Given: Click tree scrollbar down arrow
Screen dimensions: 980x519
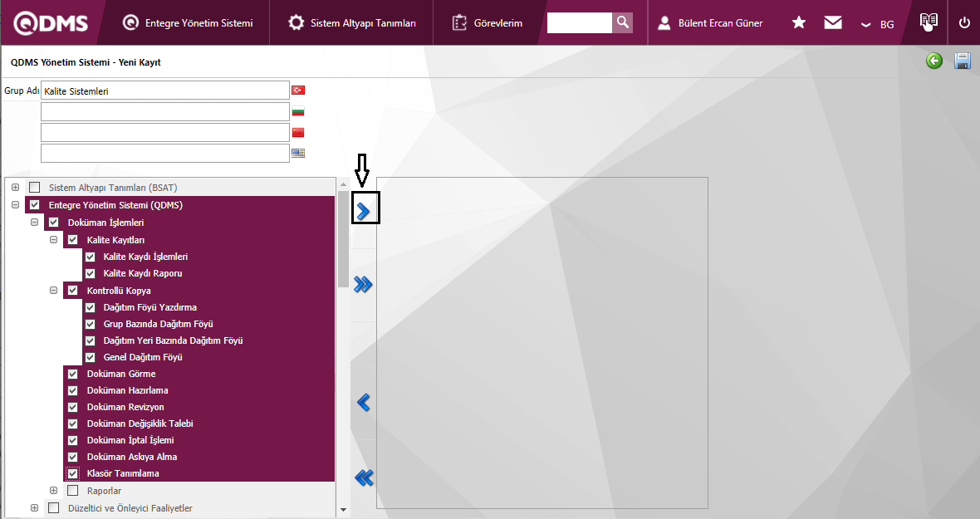Looking at the screenshot, I should 343,510.
